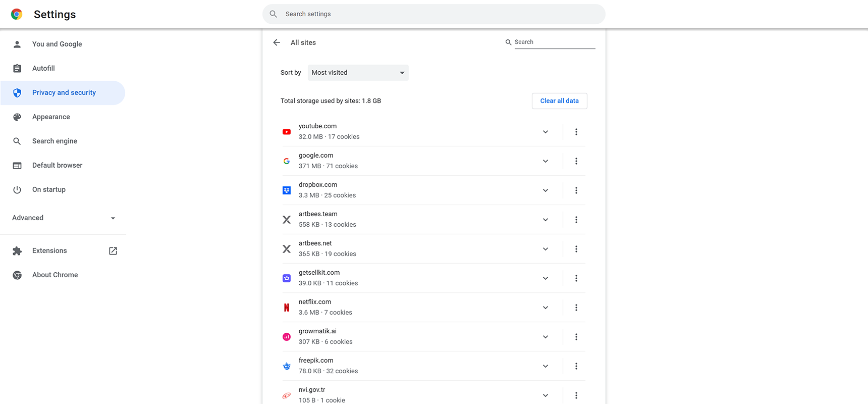This screenshot has width=868, height=404.
Task: Expand the growmatik.ai site entry
Action: [x=546, y=337]
